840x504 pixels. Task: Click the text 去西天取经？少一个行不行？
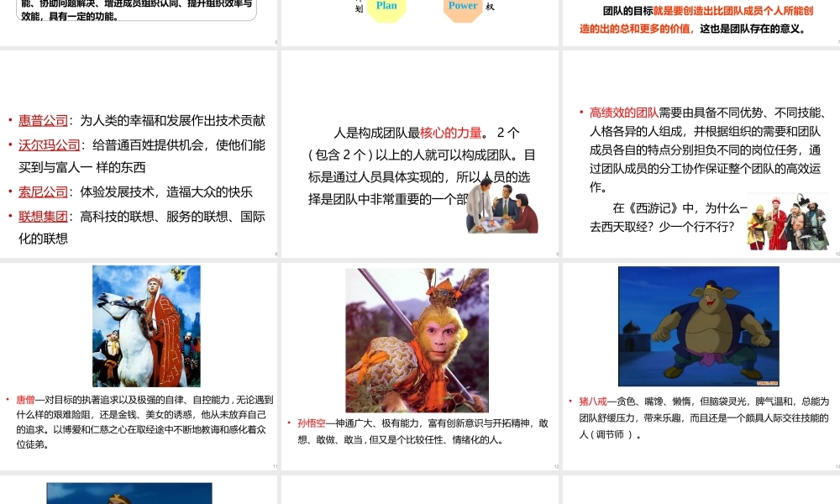(662, 227)
